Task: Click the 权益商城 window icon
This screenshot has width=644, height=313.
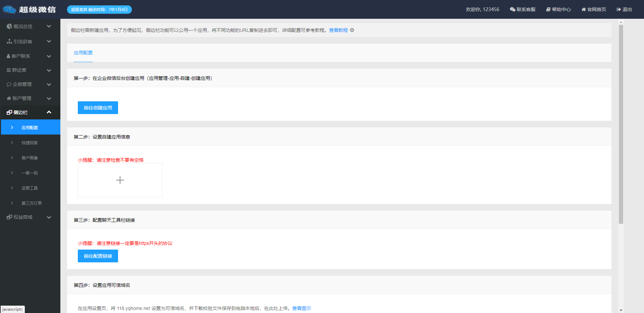Action: [9, 217]
